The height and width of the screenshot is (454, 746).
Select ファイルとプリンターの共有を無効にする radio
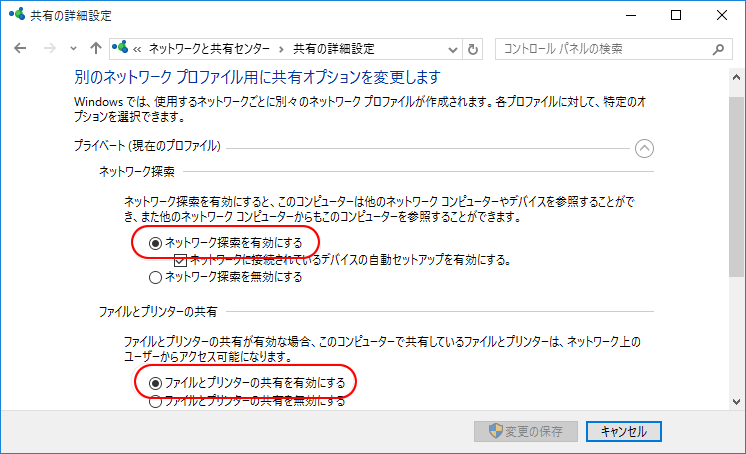point(156,402)
